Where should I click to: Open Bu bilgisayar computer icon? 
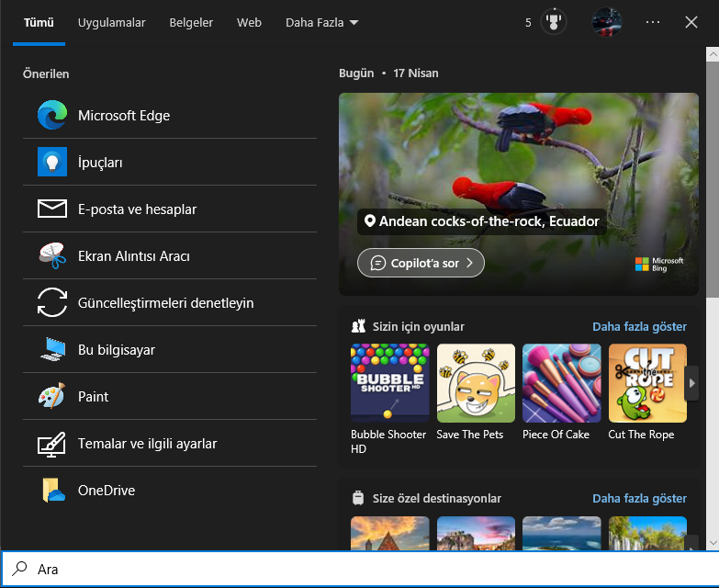(53, 349)
